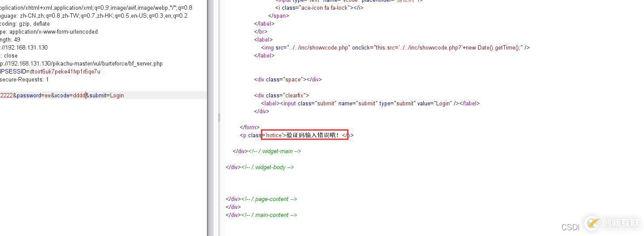Select the origin line ://192.168.131.130
Viewport: 644px width, 236px height.
click(24, 48)
